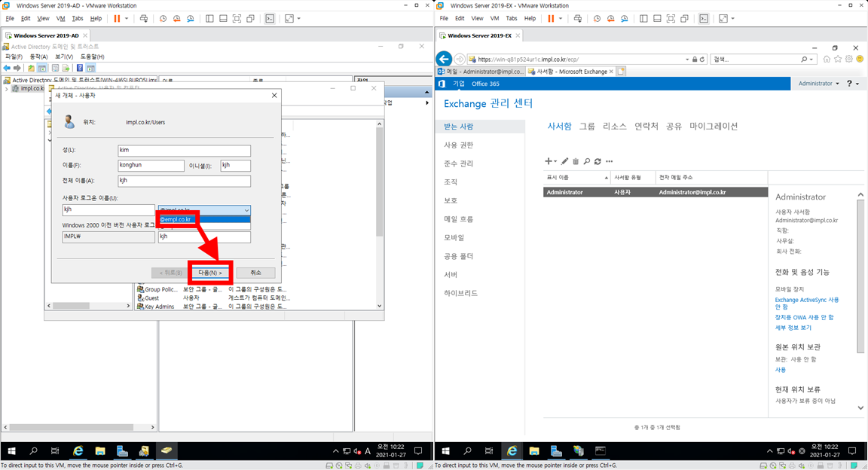
Task: Click the refresh icon in mailbox toolbar
Action: click(x=598, y=161)
